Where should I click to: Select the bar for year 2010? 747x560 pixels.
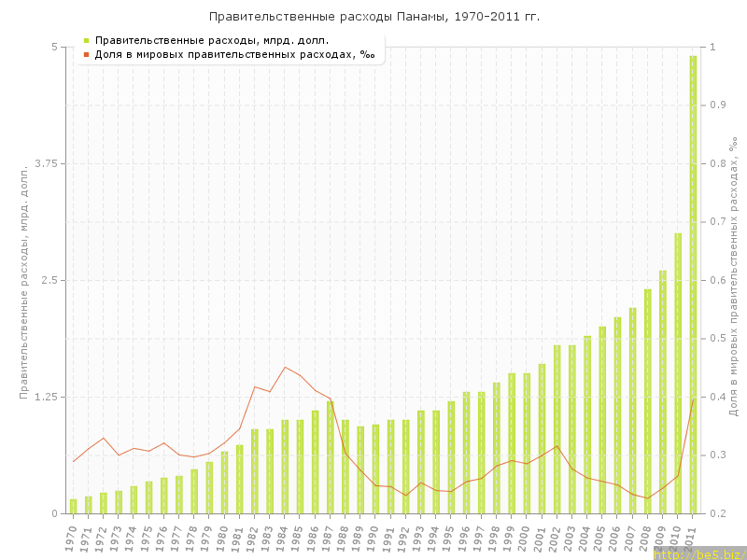(x=678, y=373)
